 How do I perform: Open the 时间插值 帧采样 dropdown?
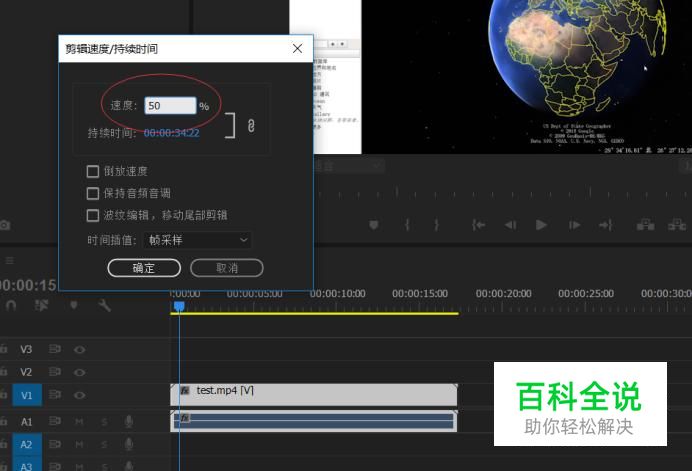tap(197, 240)
